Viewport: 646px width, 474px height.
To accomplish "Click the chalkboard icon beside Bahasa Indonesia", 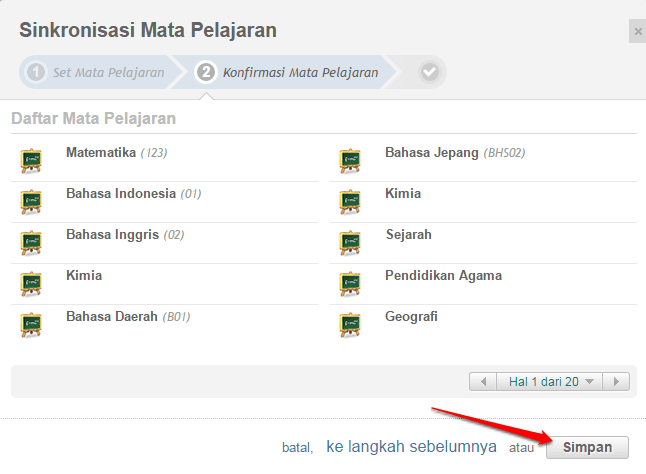I will coord(31,202).
